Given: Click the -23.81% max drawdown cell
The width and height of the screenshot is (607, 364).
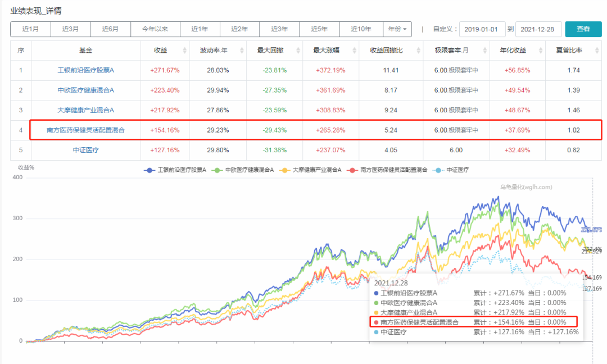Looking at the screenshot, I should (x=275, y=70).
